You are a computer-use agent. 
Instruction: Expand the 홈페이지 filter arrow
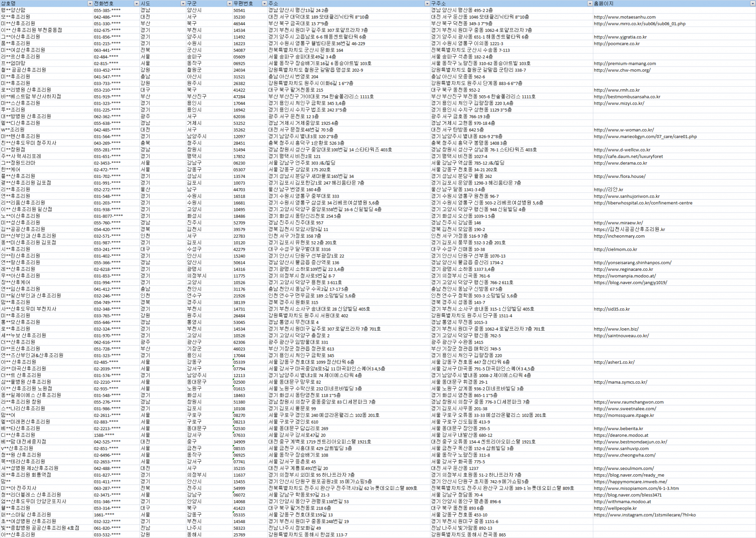752,4
